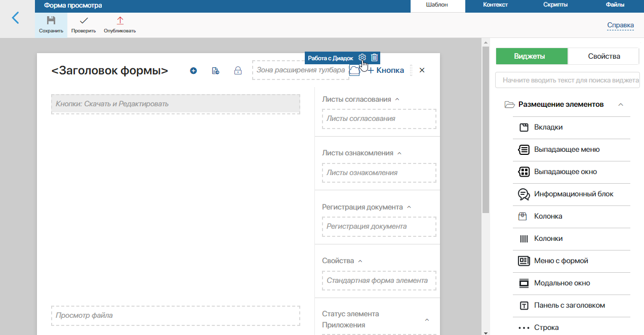Click the blue plus circle icon
644x335 pixels.
(x=193, y=71)
